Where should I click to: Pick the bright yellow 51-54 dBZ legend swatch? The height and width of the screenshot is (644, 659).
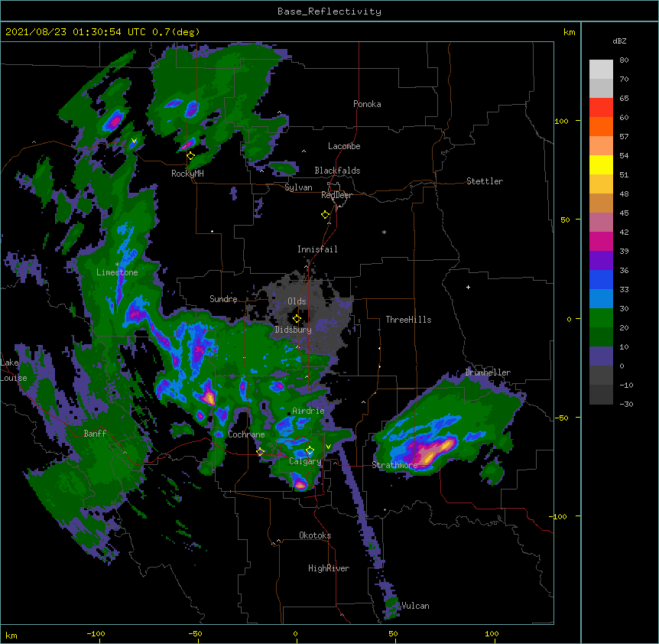601,164
